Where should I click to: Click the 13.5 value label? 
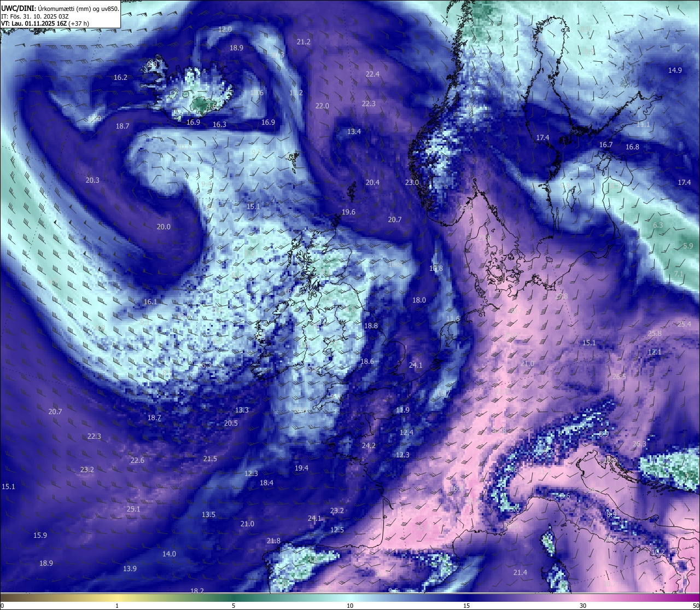208,514
